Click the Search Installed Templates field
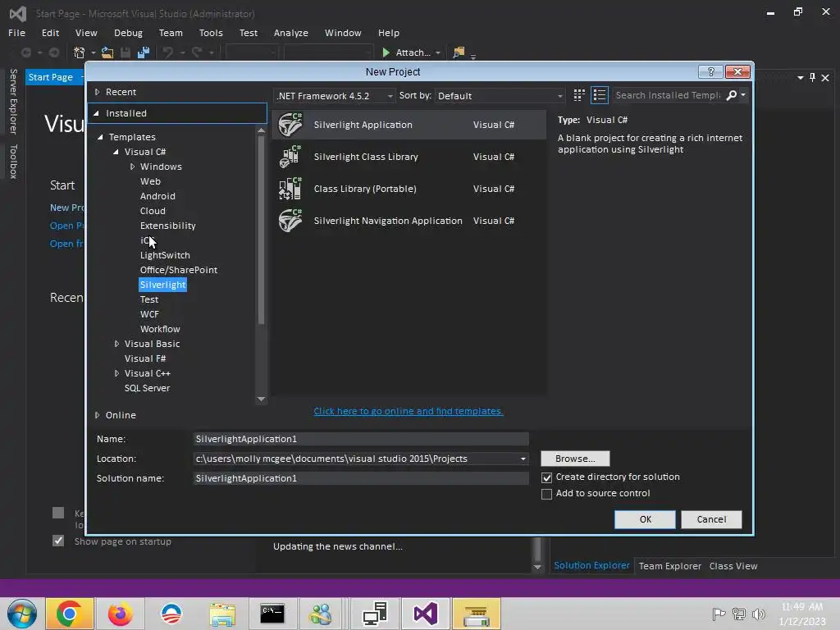This screenshot has width=840, height=630. pos(668,95)
